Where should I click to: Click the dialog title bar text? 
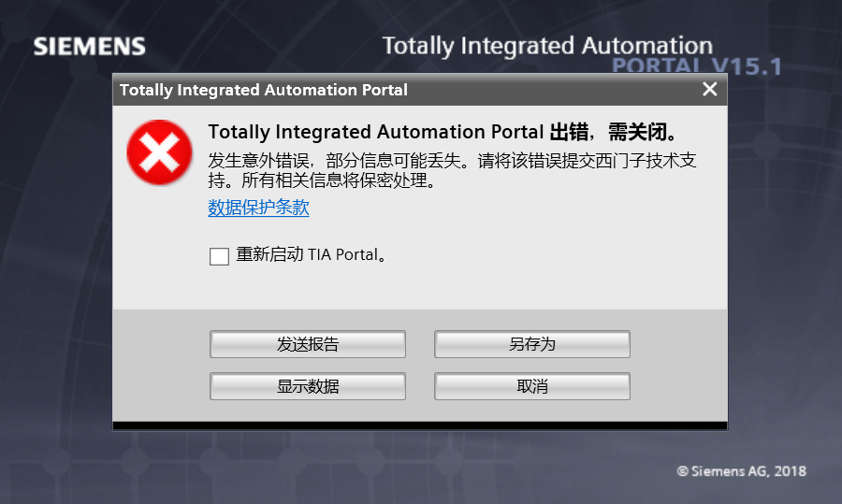(264, 91)
